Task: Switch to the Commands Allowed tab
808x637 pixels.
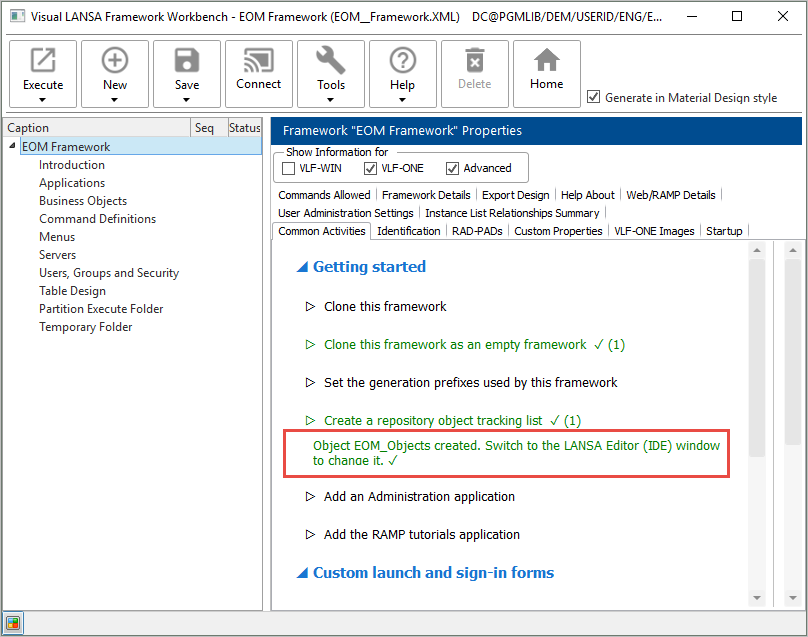Action: click(x=324, y=195)
